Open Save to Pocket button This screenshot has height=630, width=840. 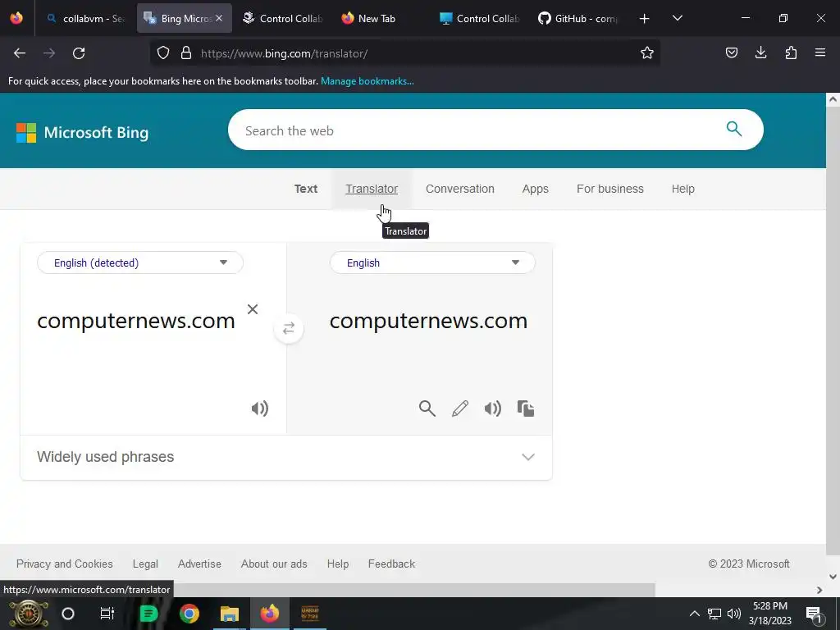click(731, 52)
